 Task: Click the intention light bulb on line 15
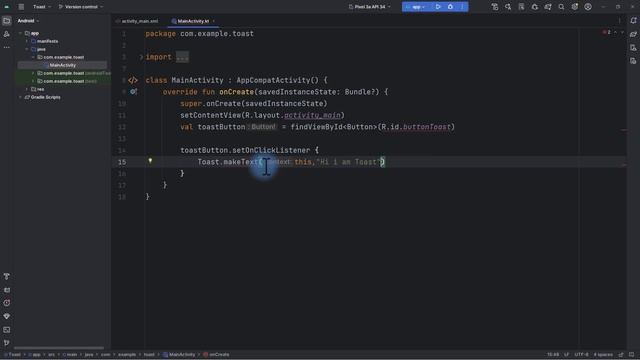150,161
